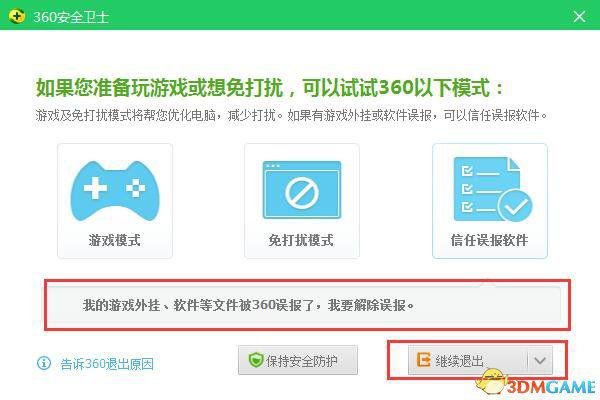This screenshot has width=600, height=400.
Task: Click the gray subtitle about 游戏及免打扰模式
Action: click(x=291, y=116)
